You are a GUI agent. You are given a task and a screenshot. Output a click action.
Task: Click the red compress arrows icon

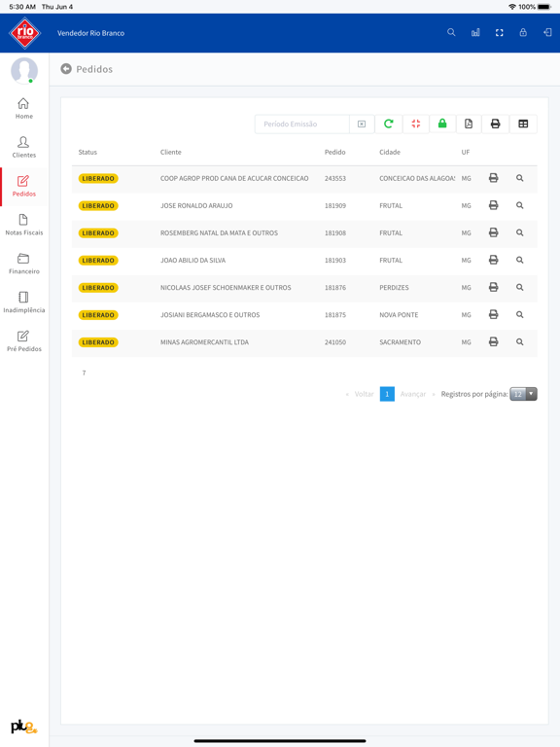click(x=416, y=124)
